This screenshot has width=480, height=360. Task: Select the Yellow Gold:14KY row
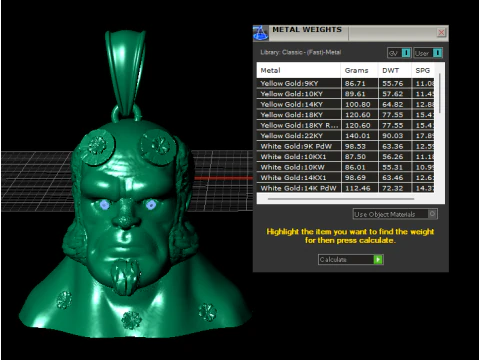[345, 104]
